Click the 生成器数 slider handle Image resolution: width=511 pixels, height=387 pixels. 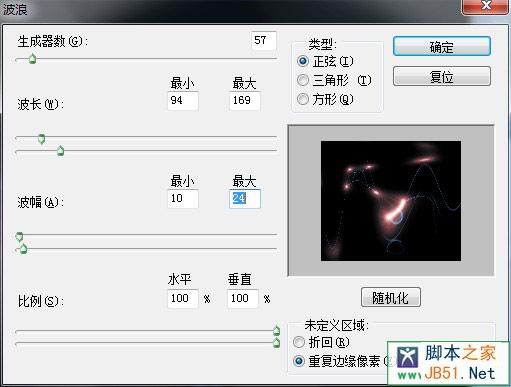click(x=32, y=59)
